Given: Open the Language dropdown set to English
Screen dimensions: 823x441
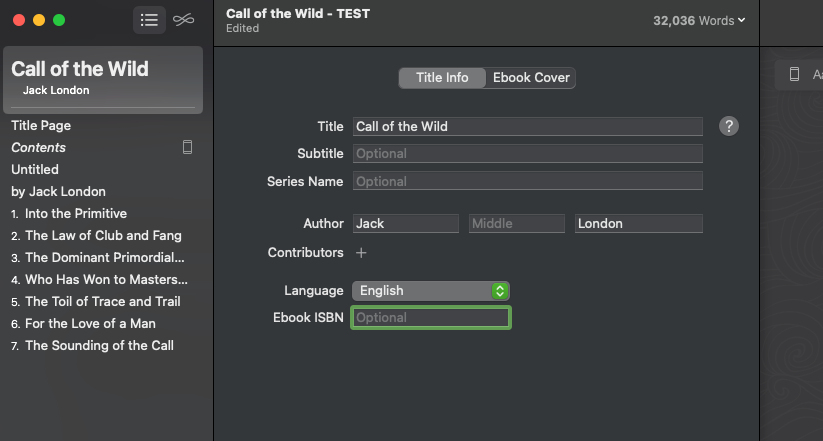Looking at the screenshot, I should click(x=430, y=291).
